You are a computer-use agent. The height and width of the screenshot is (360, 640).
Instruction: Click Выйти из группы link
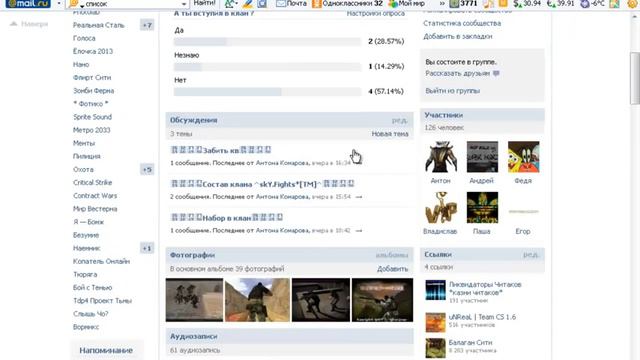pyautogui.click(x=453, y=91)
